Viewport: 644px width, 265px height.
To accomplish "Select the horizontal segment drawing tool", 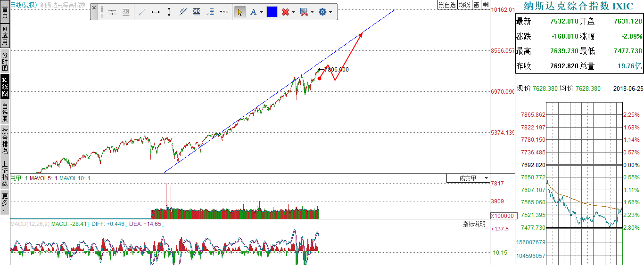I will point(155,12).
